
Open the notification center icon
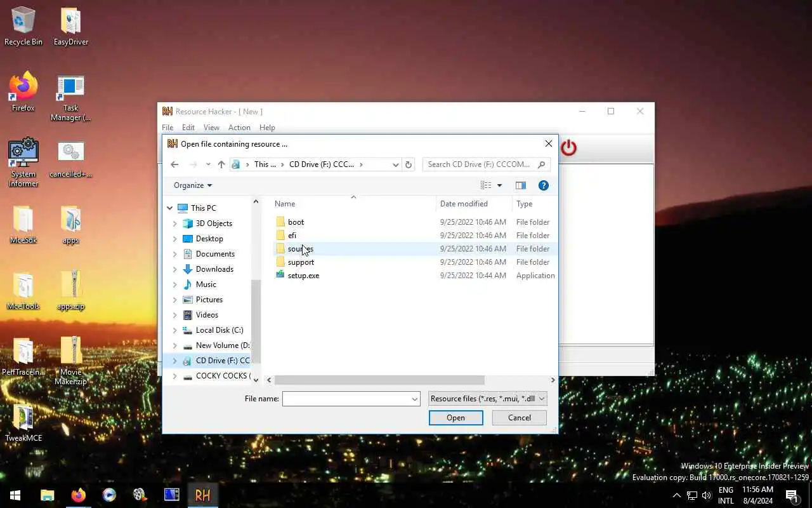pos(792,496)
